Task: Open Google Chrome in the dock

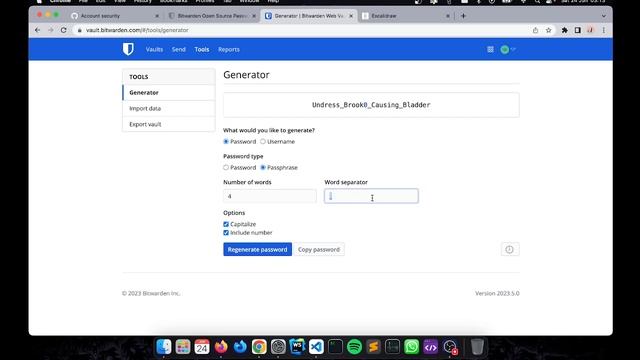Action: 259,347
